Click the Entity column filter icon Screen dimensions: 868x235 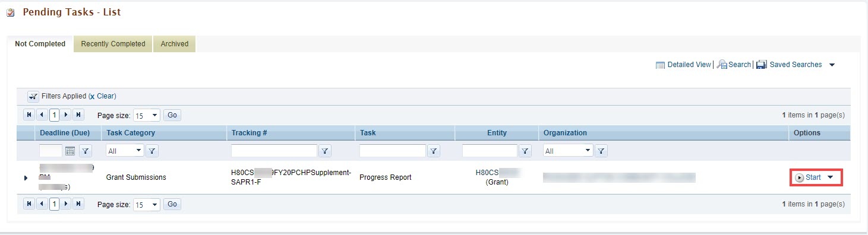pos(525,151)
